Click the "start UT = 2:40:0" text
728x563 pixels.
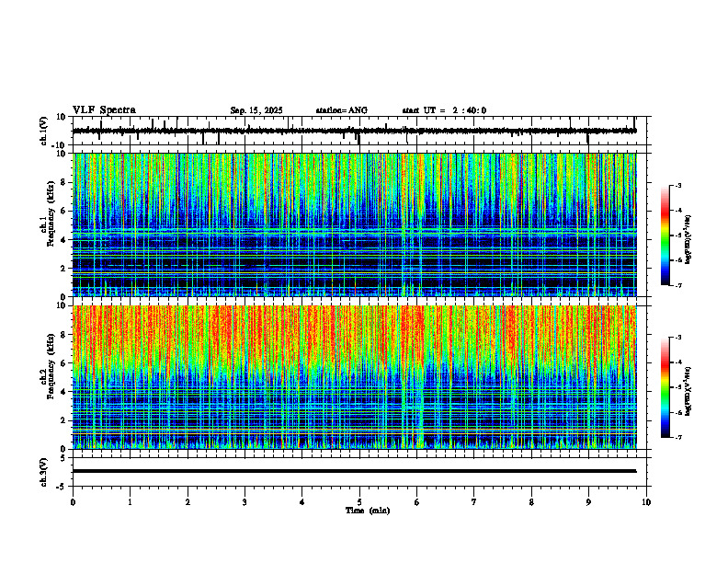(444, 110)
